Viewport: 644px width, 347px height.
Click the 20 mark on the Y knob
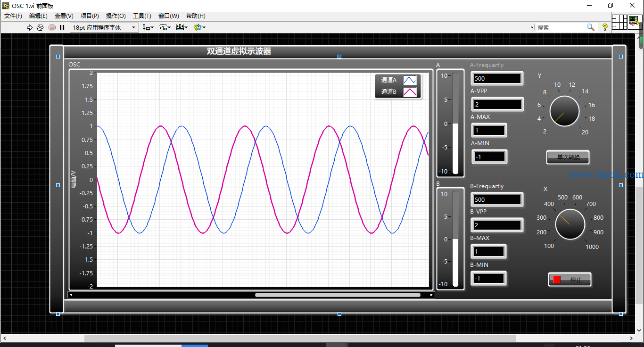[x=585, y=132]
